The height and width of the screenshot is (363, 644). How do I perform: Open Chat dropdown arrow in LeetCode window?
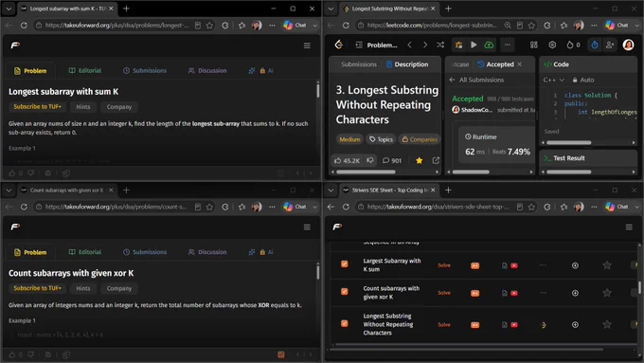[637, 26]
